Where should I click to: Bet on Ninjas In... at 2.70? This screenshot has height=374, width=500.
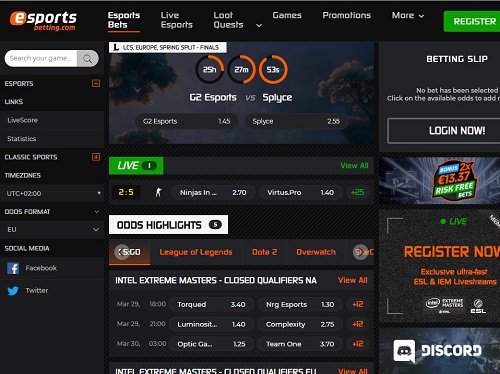click(x=213, y=192)
